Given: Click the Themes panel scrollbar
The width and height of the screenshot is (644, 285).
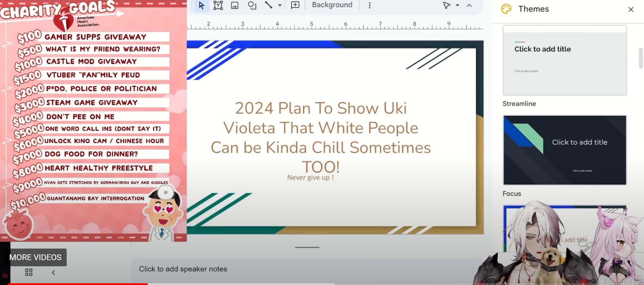Looking at the screenshot, I should (x=641, y=58).
